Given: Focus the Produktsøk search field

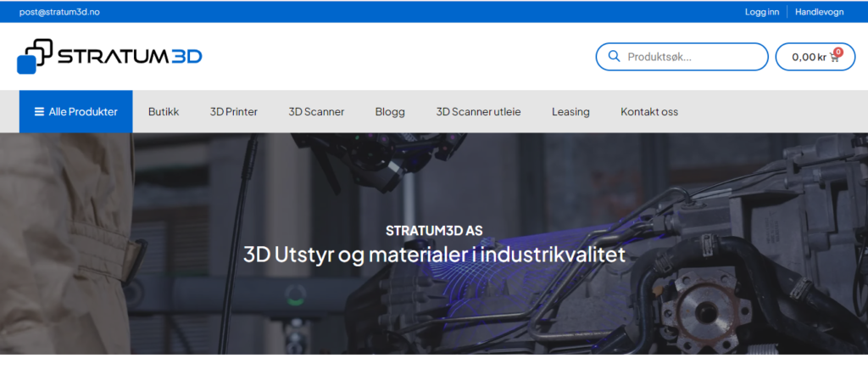Looking at the screenshot, I should coord(682,57).
